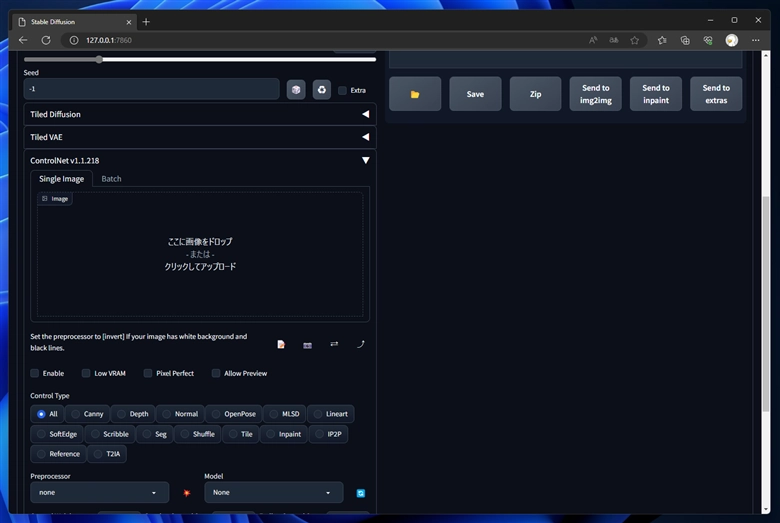This screenshot has width=780, height=523.
Task: Check the Pixel Perfect option
Action: [148, 373]
